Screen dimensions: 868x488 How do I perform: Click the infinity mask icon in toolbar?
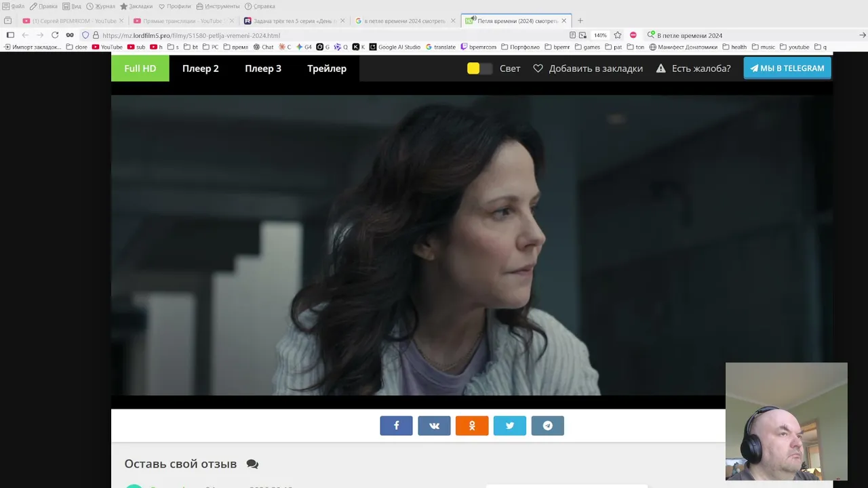70,35
